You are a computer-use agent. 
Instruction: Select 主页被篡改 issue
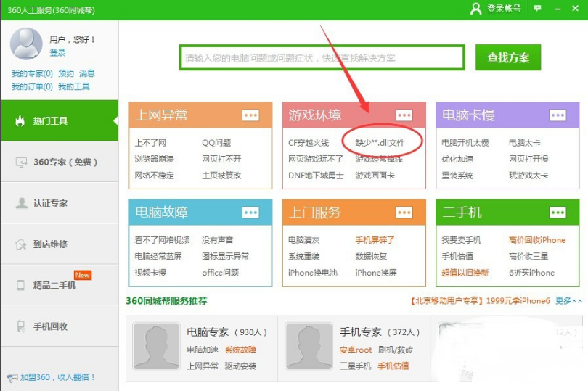click(x=221, y=176)
